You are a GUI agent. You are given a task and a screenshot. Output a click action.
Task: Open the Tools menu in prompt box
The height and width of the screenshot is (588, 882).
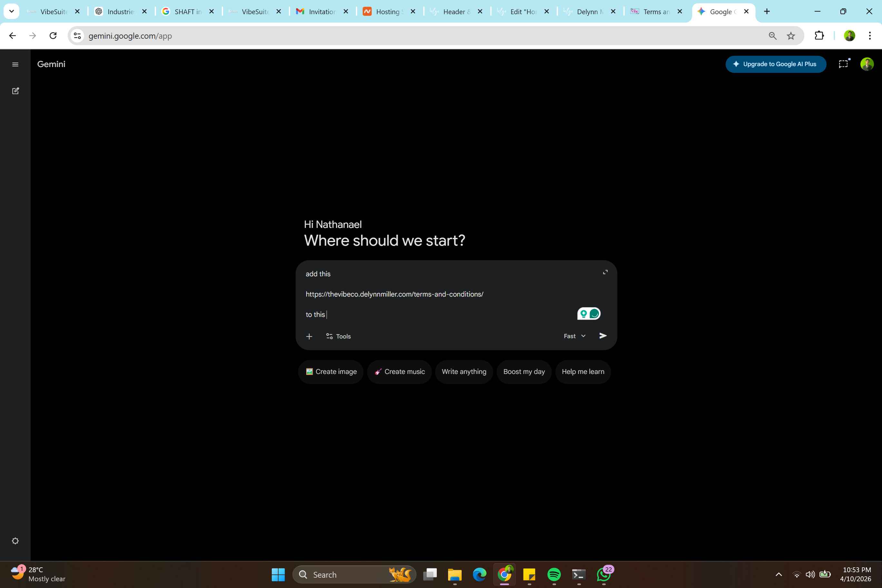[x=338, y=336]
